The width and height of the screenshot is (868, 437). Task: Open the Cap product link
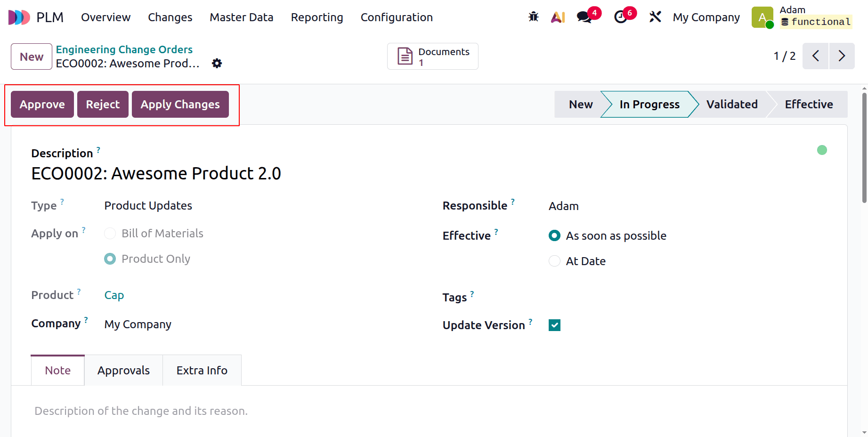(x=114, y=295)
